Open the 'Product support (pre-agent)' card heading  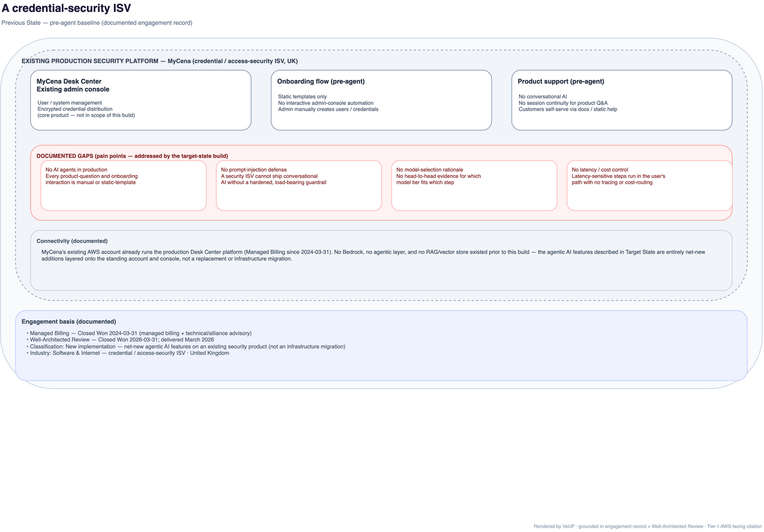561,82
